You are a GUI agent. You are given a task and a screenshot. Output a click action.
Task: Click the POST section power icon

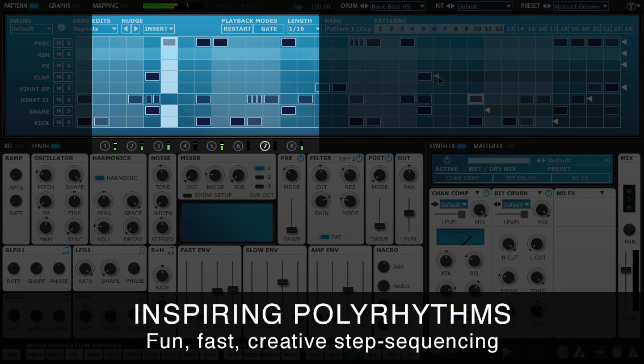pos(389,158)
